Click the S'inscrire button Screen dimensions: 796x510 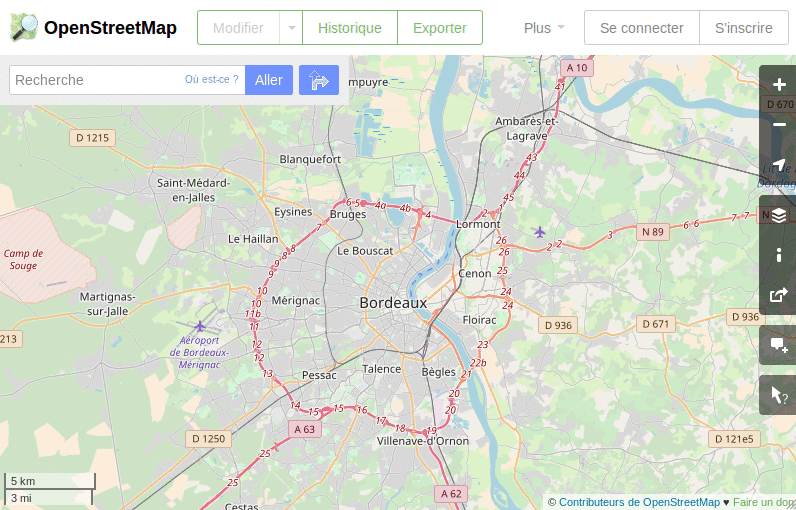point(744,28)
